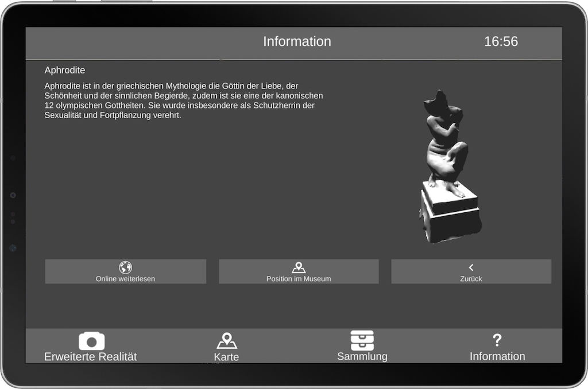Screen dimensions: 588x389
Task: Tap the Zurück button to go back
Action: tap(471, 271)
